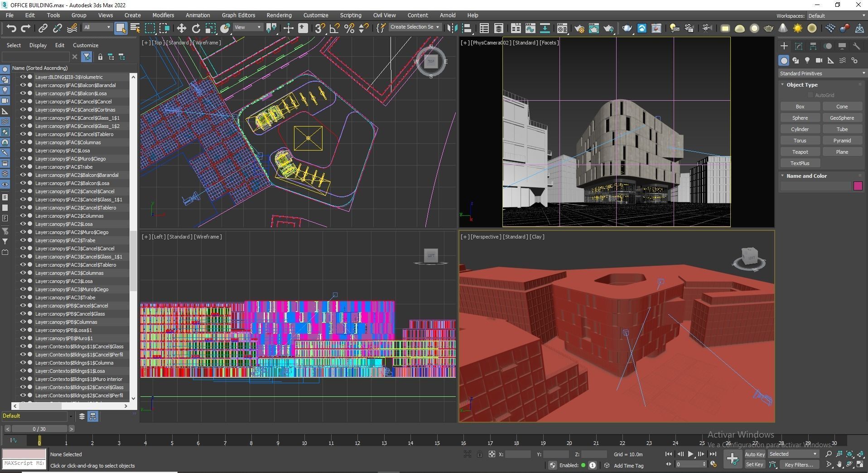Open Scene Explorer Display menu

tap(38, 45)
